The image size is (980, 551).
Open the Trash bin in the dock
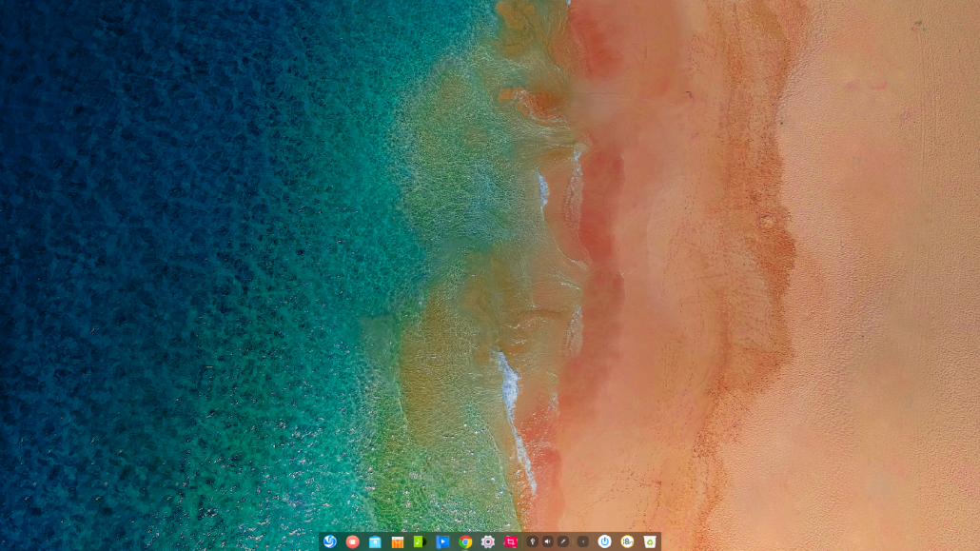coord(650,541)
